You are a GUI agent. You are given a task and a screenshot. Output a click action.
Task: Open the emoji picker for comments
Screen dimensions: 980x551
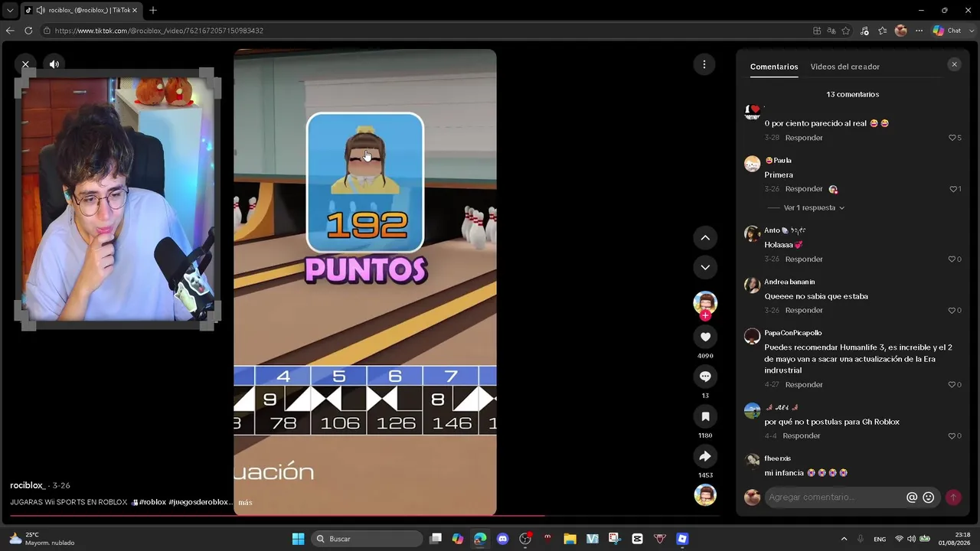pos(929,497)
